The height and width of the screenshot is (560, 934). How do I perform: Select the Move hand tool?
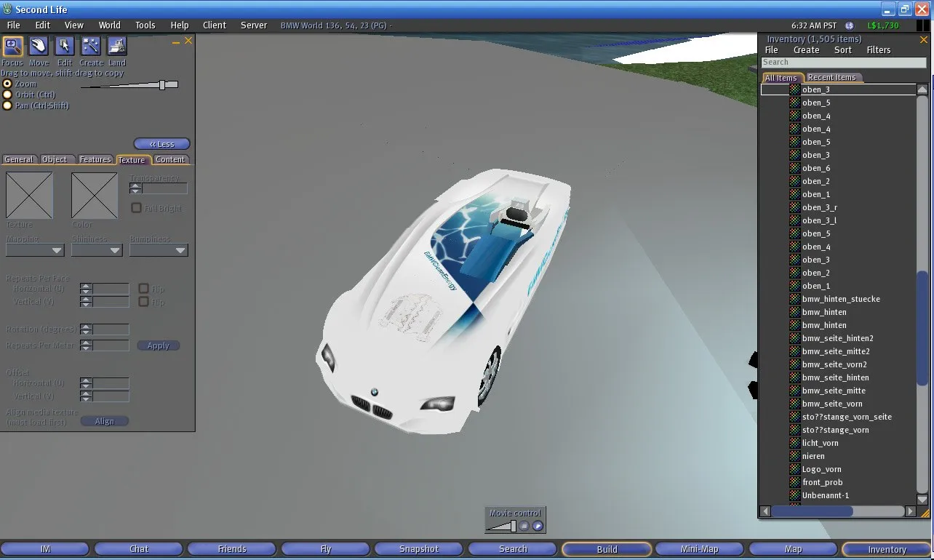click(x=39, y=47)
